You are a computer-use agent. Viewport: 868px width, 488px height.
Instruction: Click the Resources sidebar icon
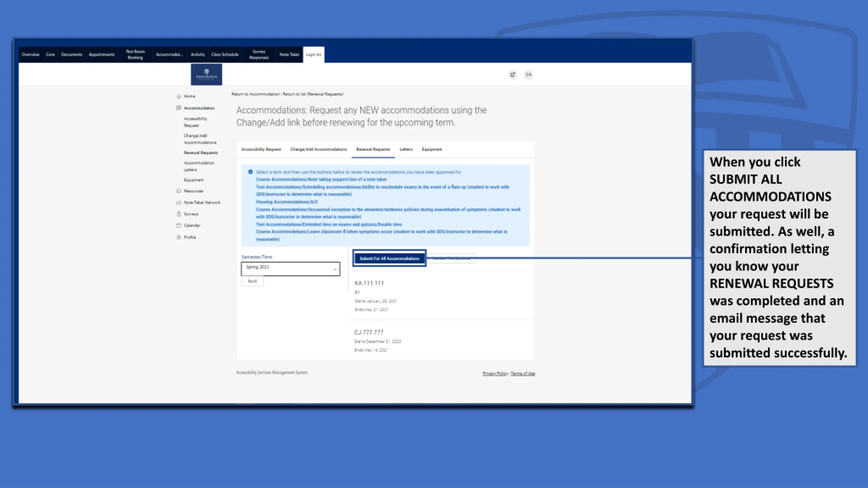pyautogui.click(x=179, y=191)
